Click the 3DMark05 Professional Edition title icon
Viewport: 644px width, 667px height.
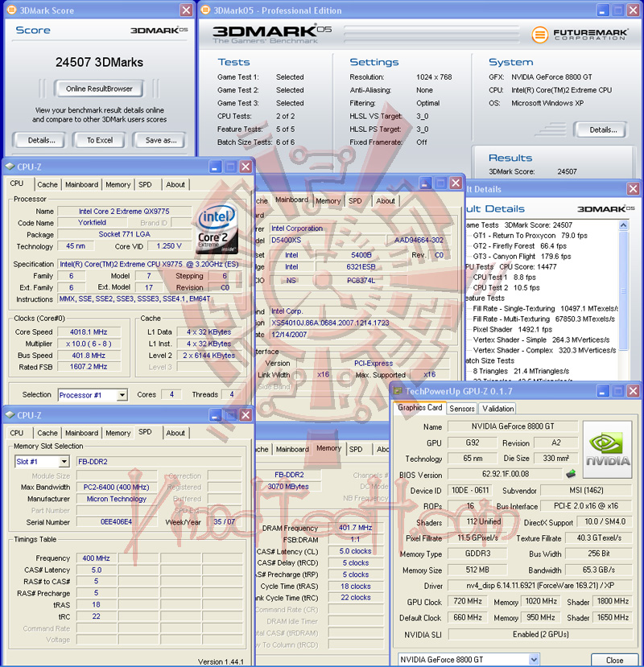205,10
